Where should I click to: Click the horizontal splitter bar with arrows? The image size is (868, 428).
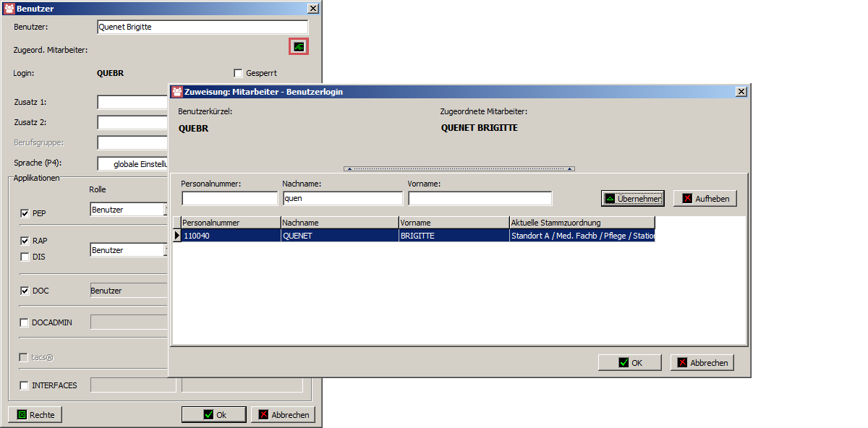tap(459, 168)
